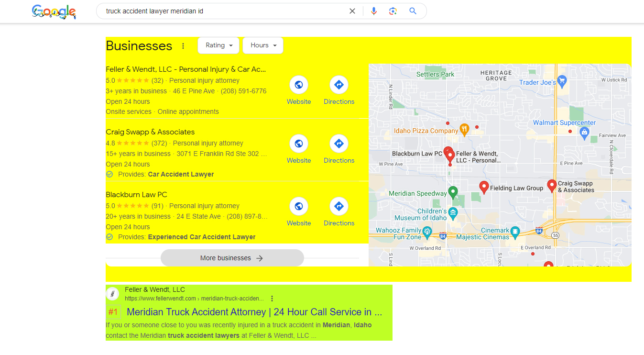644x355 pixels.
Task: Open Feller & Wendt website icon
Action: (x=299, y=85)
